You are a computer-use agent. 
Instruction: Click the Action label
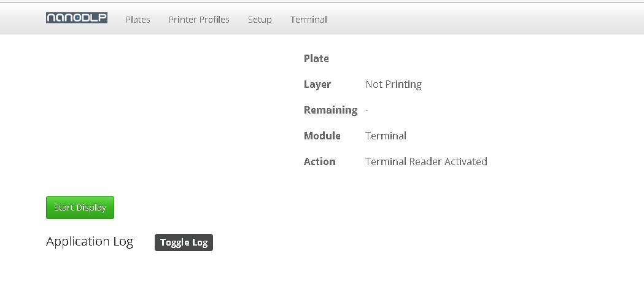click(x=319, y=161)
